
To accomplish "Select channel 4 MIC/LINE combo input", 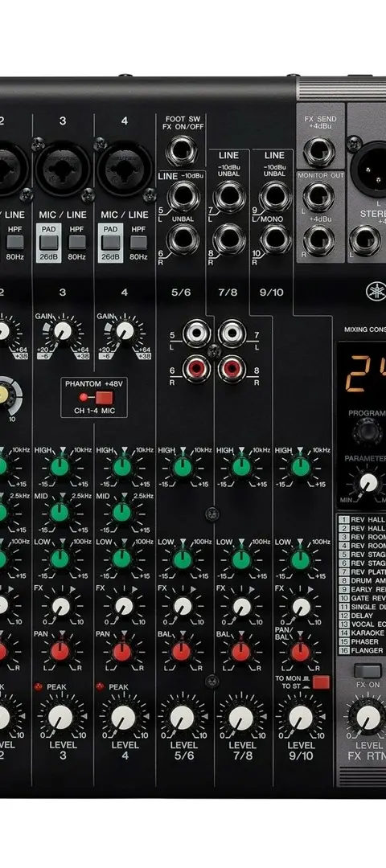I will point(125,168).
